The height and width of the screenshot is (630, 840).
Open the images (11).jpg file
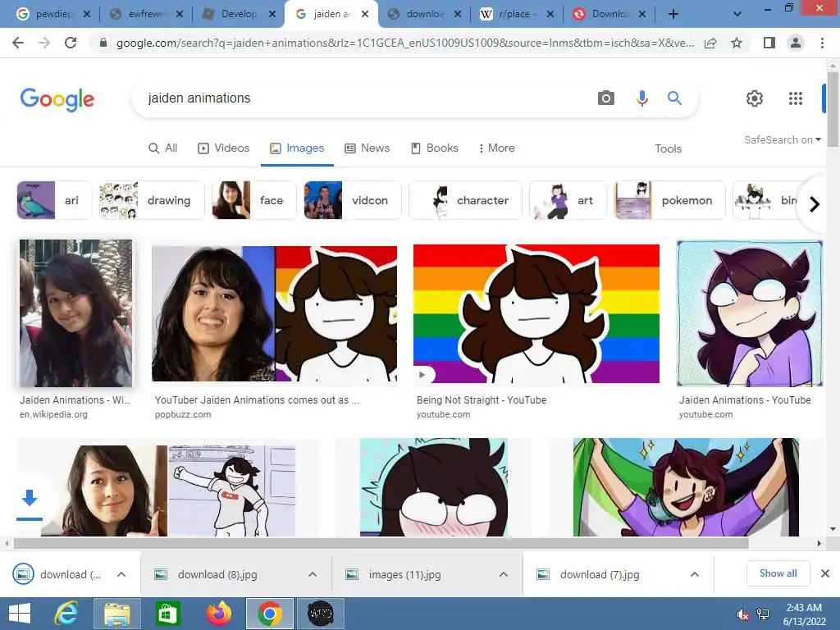pyautogui.click(x=405, y=575)
